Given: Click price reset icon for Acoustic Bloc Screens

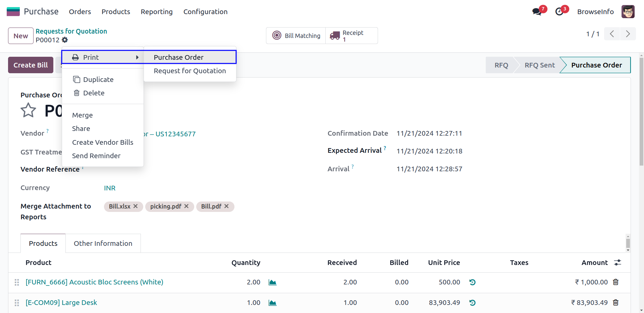Looking at the screenshot, I should coord(472,282).
